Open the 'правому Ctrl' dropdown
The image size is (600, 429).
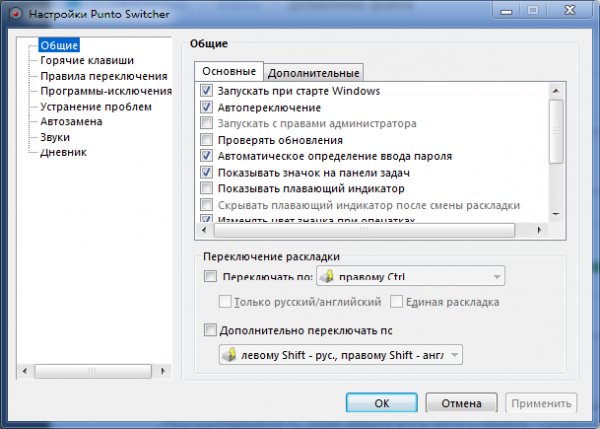(x=410, y=276)
